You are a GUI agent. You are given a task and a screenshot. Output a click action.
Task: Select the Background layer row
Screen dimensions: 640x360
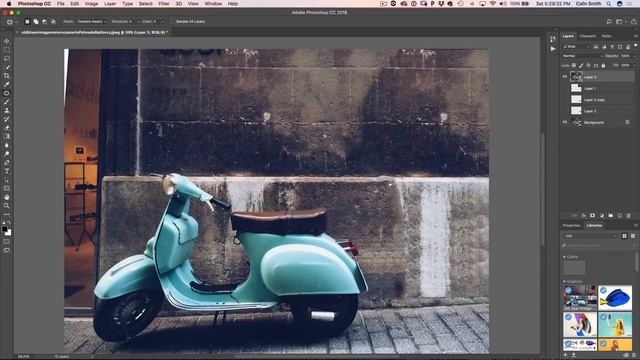coord(598,122)
